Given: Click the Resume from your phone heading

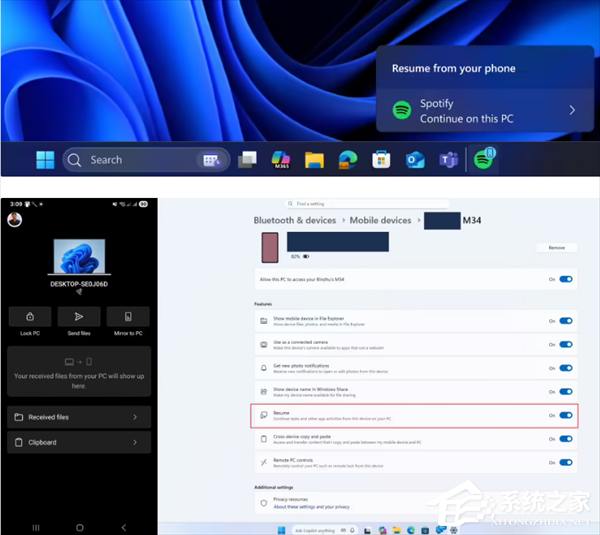Looking at the screenshot, I should [x=453, y=69].
